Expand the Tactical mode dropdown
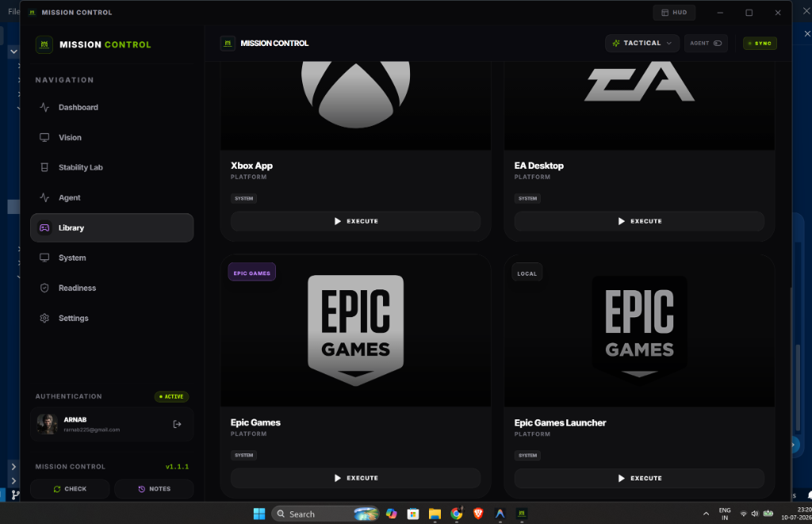 [642, 44]
